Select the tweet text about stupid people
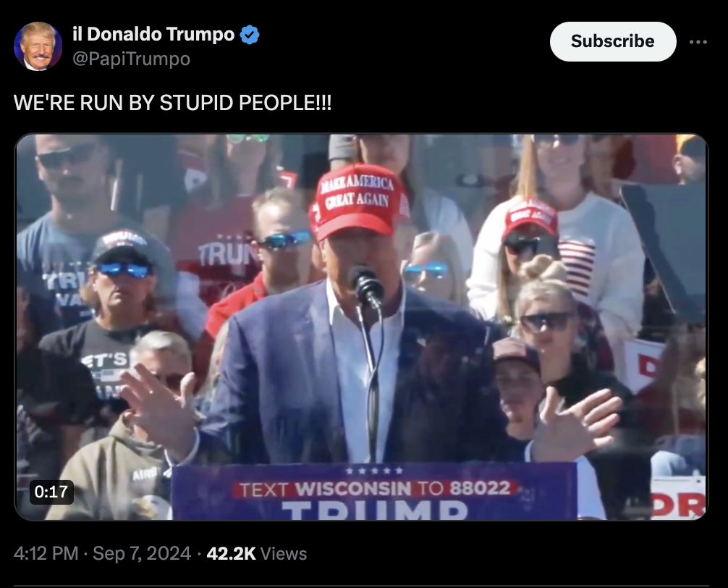Viewport: 728px width, 588px height. 173,103
